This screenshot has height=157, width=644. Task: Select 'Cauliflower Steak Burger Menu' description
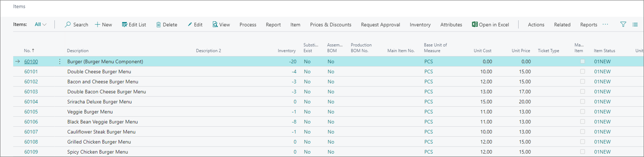coord(102,132)
